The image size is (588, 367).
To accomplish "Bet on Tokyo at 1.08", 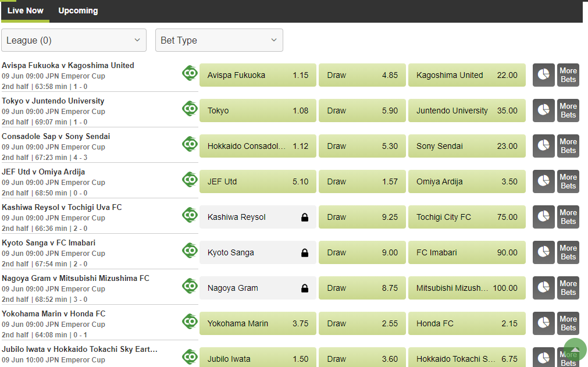I will coord(258,111).
